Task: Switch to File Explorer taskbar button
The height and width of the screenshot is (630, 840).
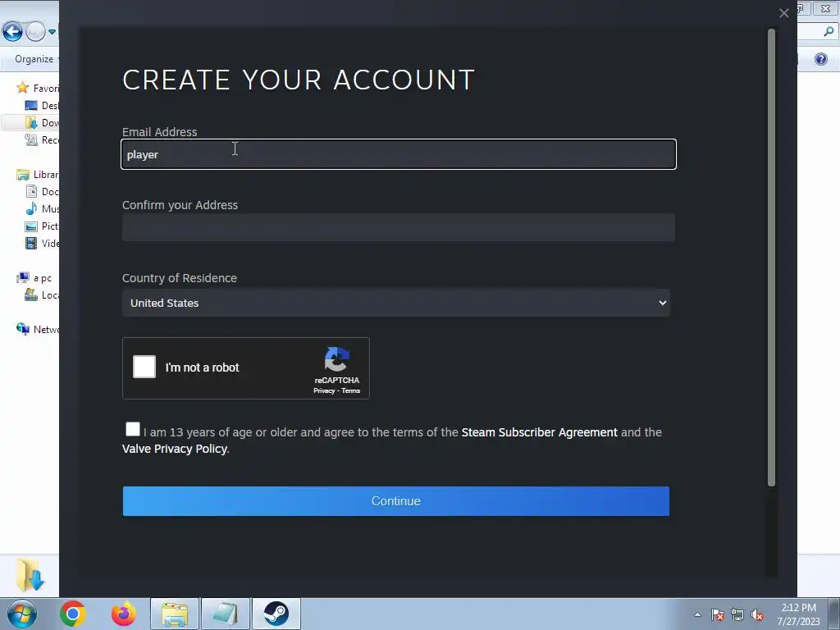Action: [x=175, y=614]
